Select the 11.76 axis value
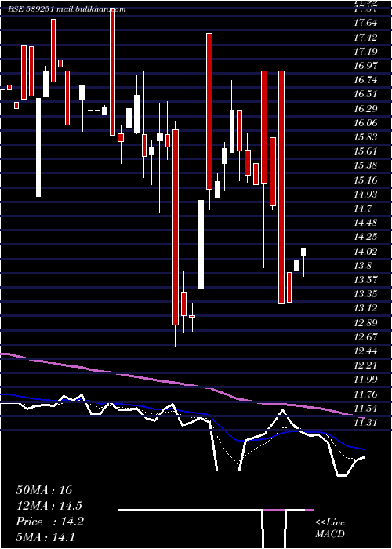This screenshot has width=392, height=549. coord(365,394)
